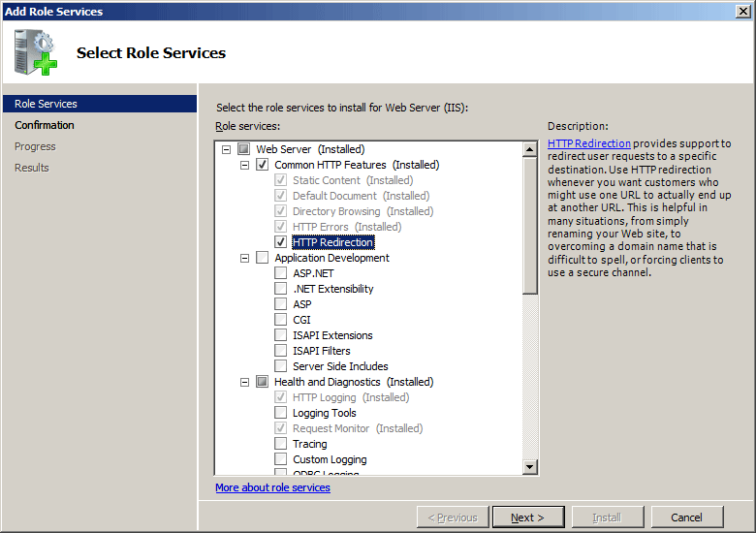Select Application Development label

[332, 258]
